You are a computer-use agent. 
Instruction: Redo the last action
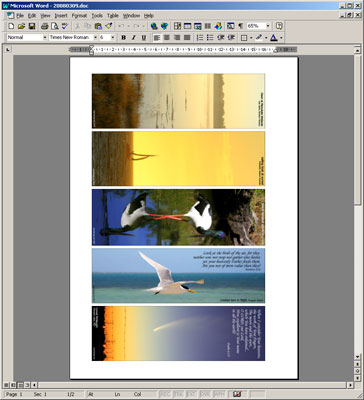click(136, 26)
